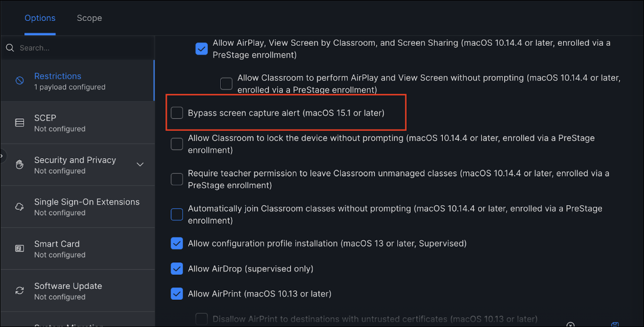Open the Smart Card payload
This screenshot has width=644, height=327.
[57, 249]
